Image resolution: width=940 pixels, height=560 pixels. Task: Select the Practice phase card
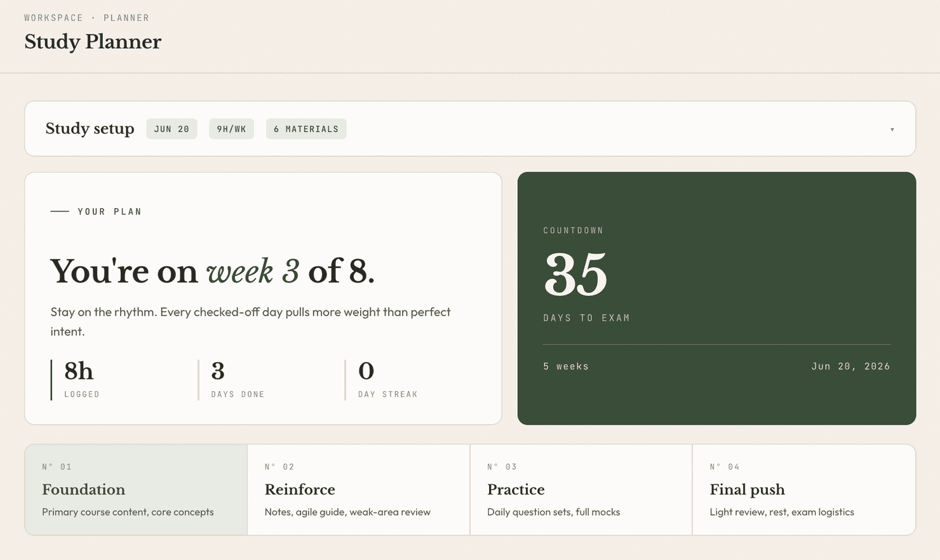point(581,490)
